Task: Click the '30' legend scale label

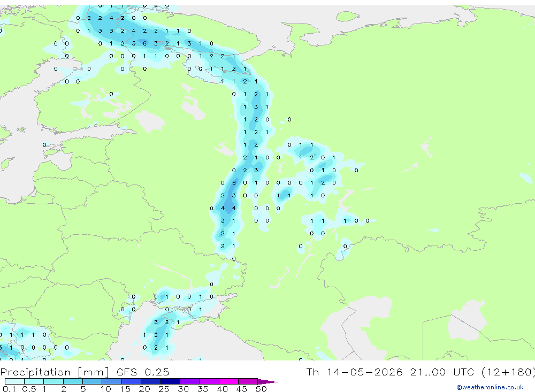Action: pos(183,389)
